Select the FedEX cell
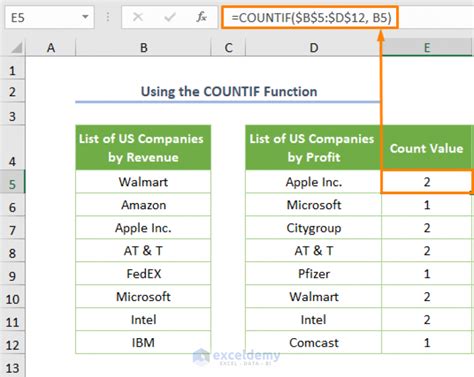This screenshot has width=474, height=377. (x=143, y=274)
